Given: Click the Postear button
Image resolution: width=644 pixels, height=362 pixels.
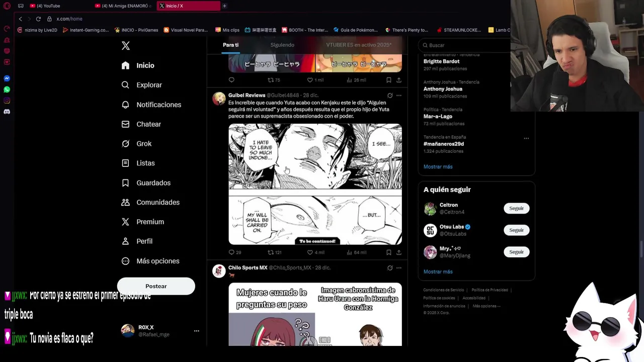Looking at the screenshot, I should pyautogui.click(x=156, y=286).
